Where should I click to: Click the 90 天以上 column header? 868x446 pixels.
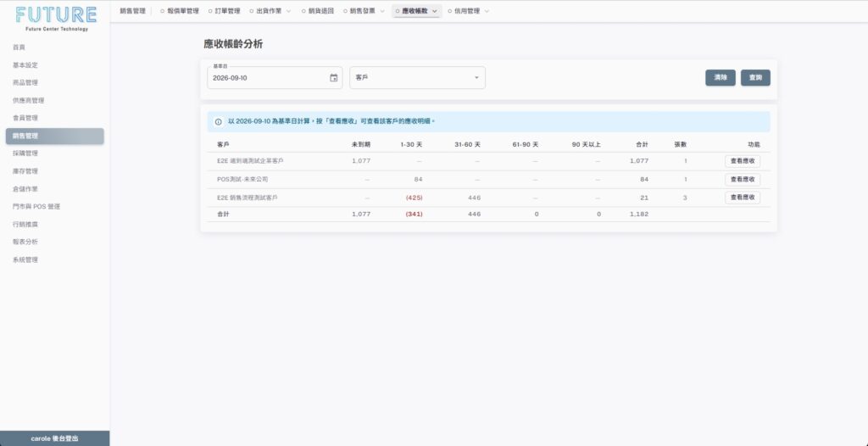587,145
